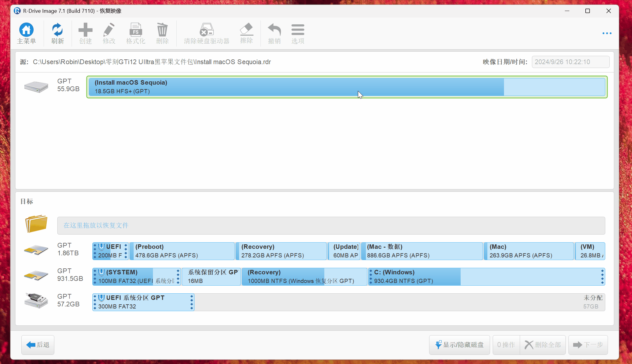Click the 删除全部 button
The image size is (632, 364).
click(x=543, y=345)
